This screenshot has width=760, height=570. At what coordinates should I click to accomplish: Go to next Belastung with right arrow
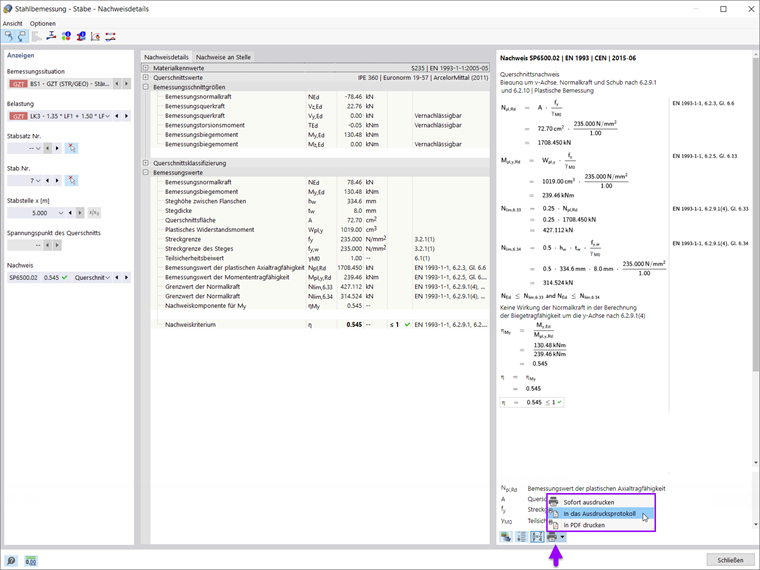pyautogui.click(x=127, y=116)
